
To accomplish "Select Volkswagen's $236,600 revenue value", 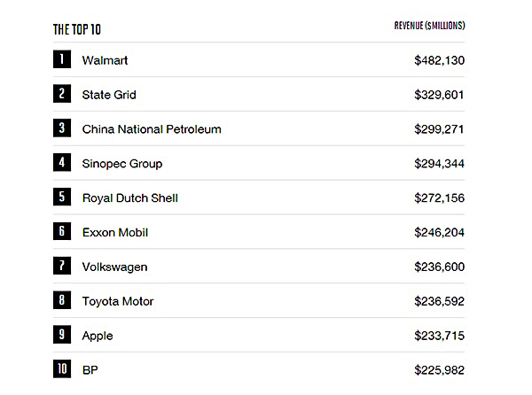I will pyautogui.click(x=439, y=267).
